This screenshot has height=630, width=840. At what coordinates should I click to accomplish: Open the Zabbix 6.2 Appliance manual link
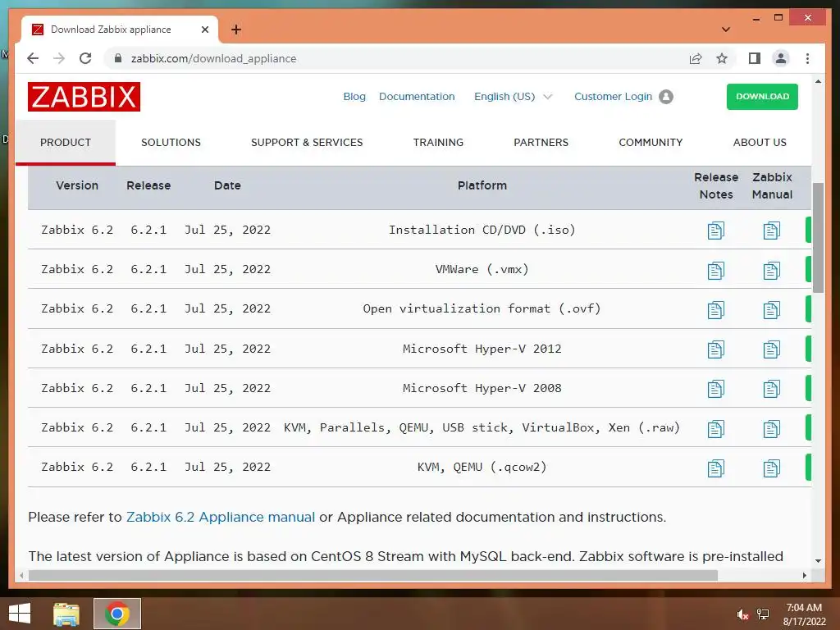[220, 517]
